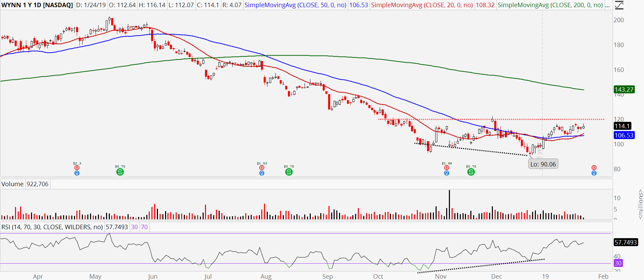
Task: Click the Nov label on time axis
Action: click(x=441, y=276)
